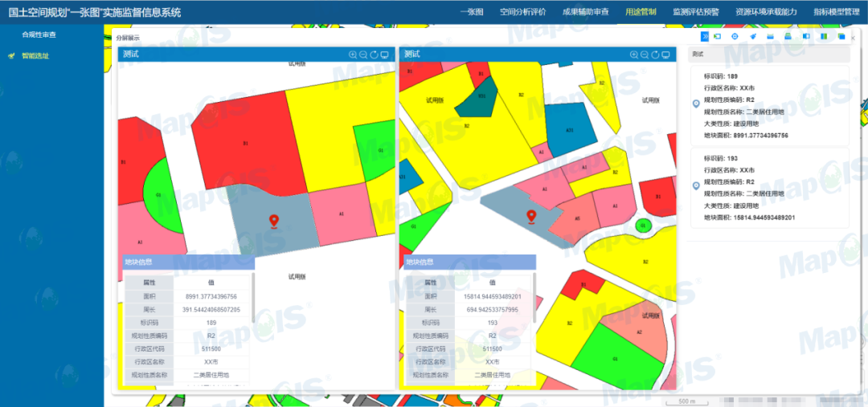Click area value 15814.944593489201 in right table
This screenshot has width=868, height=407.
pos(492,296)
